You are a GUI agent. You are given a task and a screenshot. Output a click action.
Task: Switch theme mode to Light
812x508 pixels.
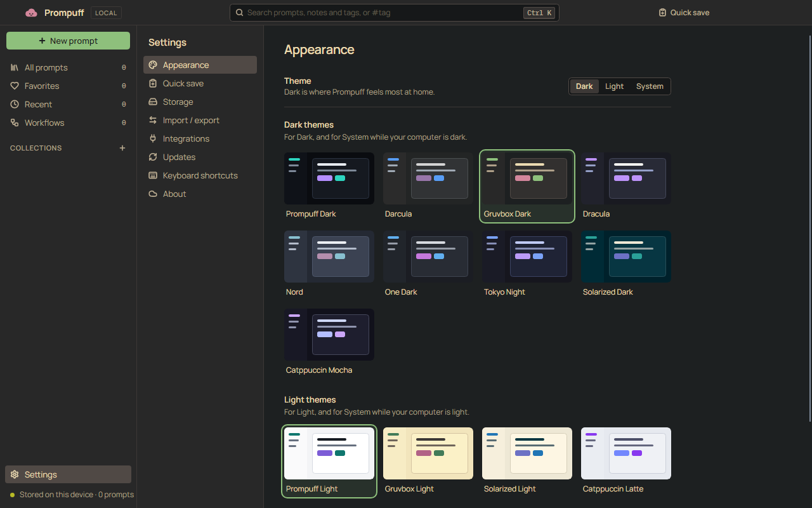point(614,86)
